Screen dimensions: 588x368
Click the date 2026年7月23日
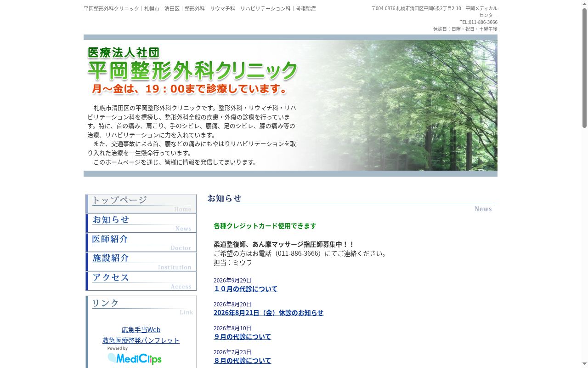(x=232, y=352)
